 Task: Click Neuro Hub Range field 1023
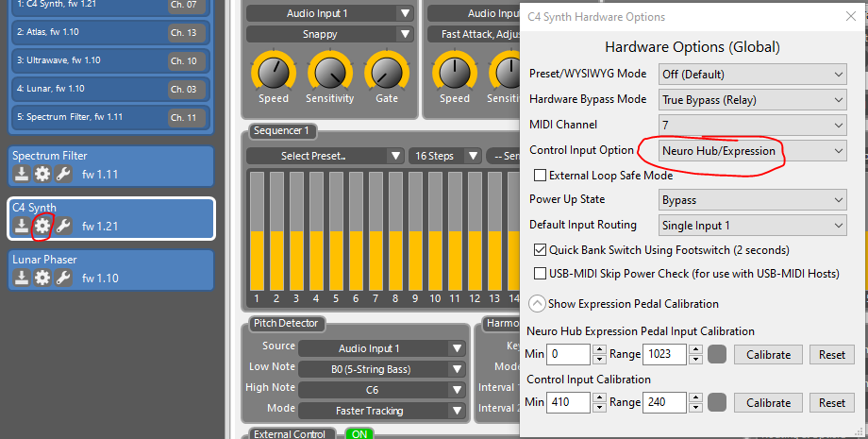665,354
